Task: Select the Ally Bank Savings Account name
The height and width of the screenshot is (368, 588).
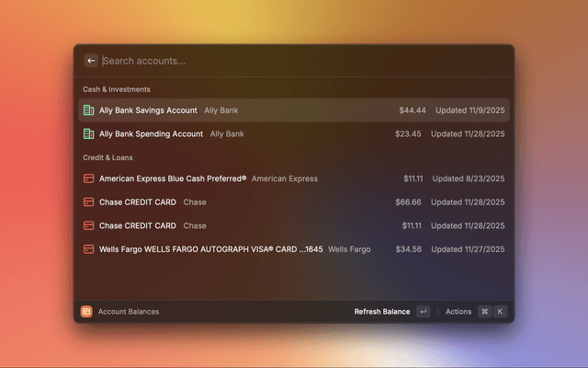Action: (x=148, y=110)
